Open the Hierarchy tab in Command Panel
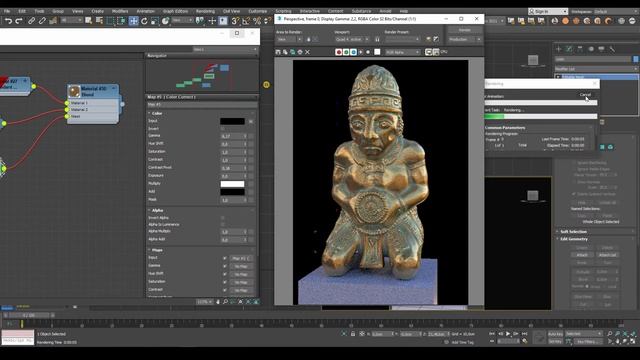640x360 pixels. pyautogui.click(x=580, y=49)
